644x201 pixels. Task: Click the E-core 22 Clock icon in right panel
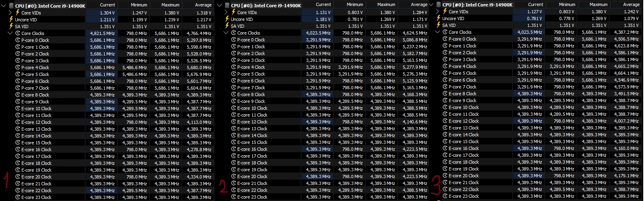tap(445, 189)
